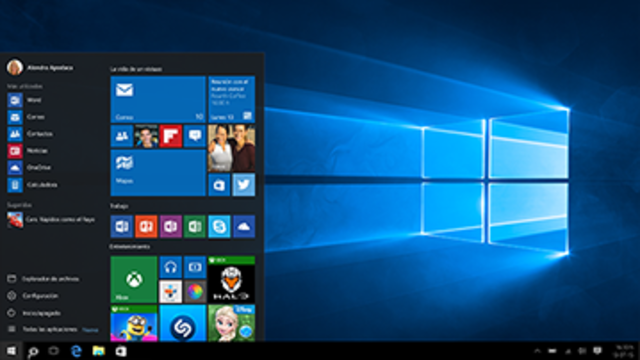This screenshot has height=360, width=640.
Task: Click the Trabajo group header
Action: pyautogui.click(x=119, y=206)
